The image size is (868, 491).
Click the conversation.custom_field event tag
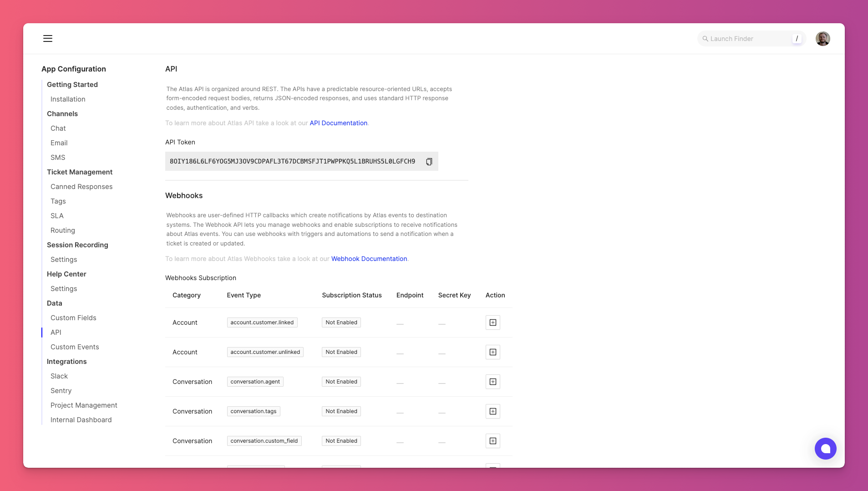[x=264, y=441]
